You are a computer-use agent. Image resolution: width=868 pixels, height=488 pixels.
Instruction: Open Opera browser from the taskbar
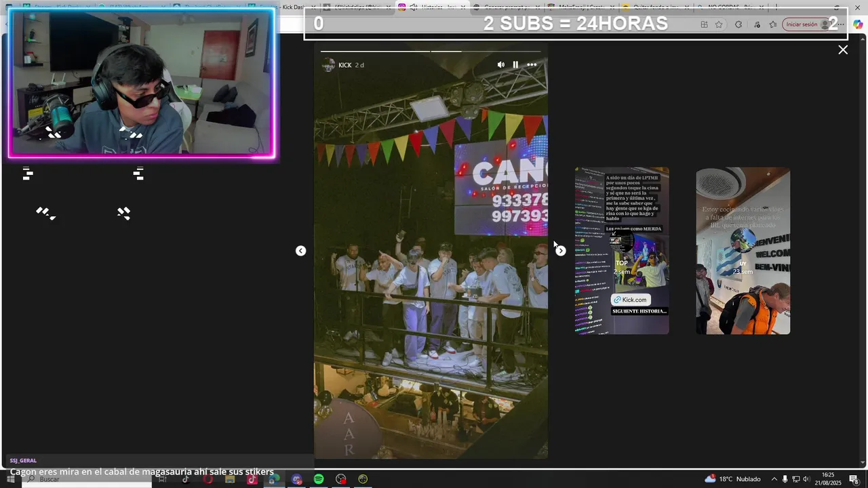pyautogui.click(x=208, y=479)
